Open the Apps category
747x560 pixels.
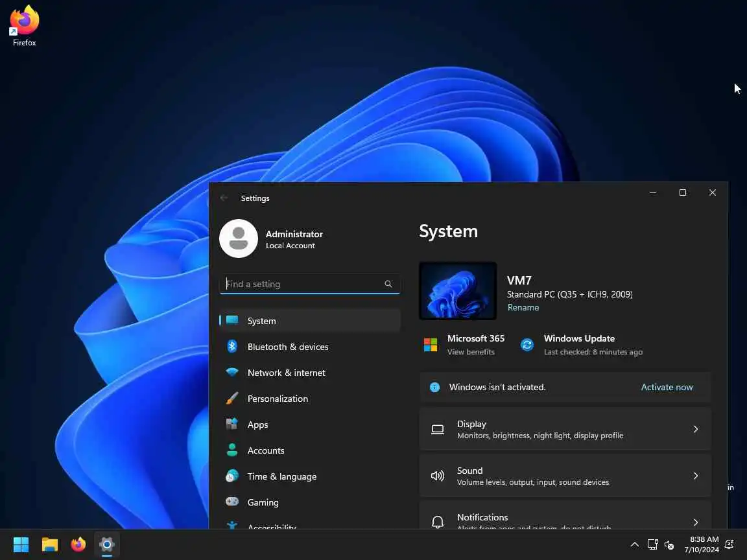coord(310,425)
